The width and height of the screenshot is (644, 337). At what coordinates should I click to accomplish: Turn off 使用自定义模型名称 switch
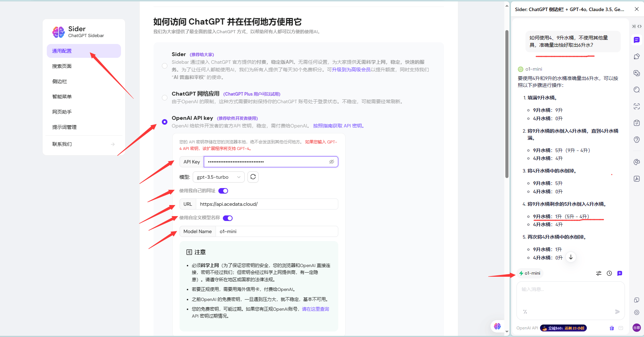pyautogui.click(x=228, y=218)
